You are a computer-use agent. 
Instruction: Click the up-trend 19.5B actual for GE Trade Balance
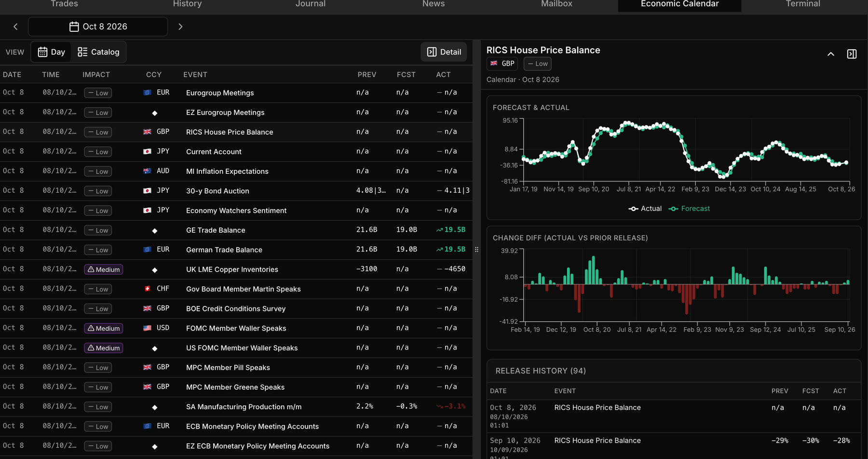(451, 230)
